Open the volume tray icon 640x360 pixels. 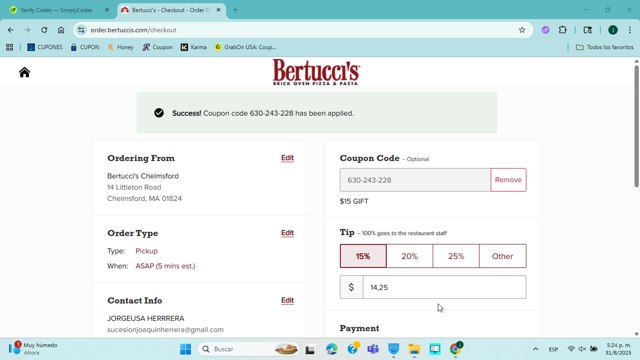pyautogui.click(x=582, y=349)
